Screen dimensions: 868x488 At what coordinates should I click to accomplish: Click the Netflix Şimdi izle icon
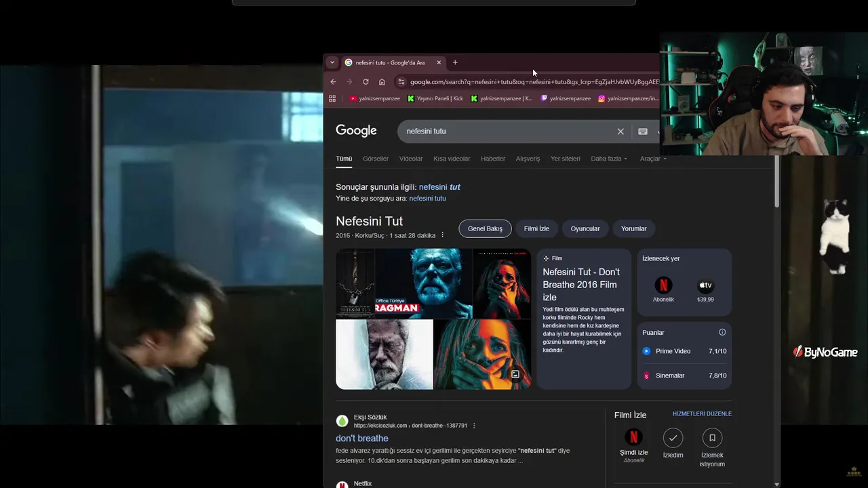(633, 437)
